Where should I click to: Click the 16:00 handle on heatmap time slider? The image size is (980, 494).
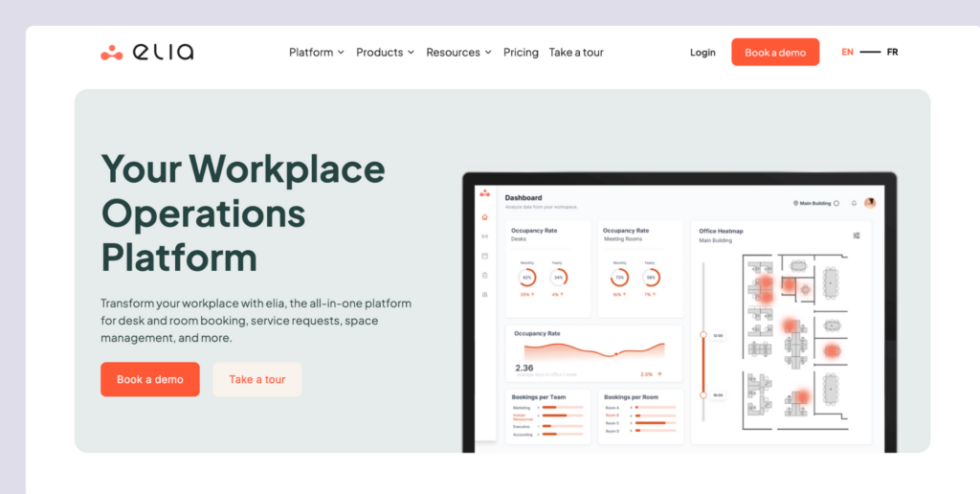pyautogui.click(x=703, y=395)
